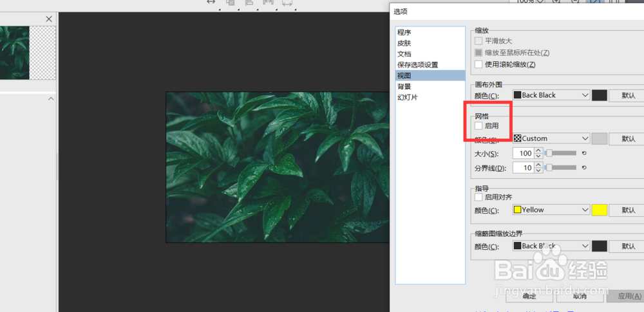Viewport: 644px width, 312px height.
Task: Check the 启用对齐 guide option
Action: click(x=478, y=197)
